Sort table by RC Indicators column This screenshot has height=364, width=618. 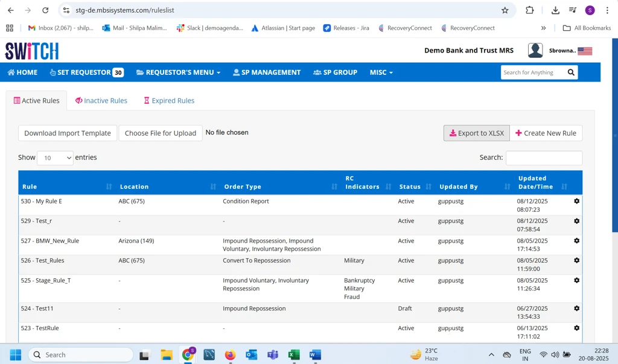tap(388, 187)
